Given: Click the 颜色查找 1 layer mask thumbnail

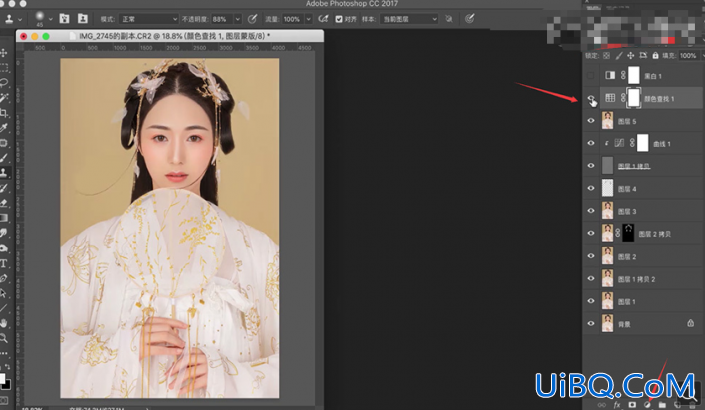Looking at the screenshot, I should tap(634, 98).
